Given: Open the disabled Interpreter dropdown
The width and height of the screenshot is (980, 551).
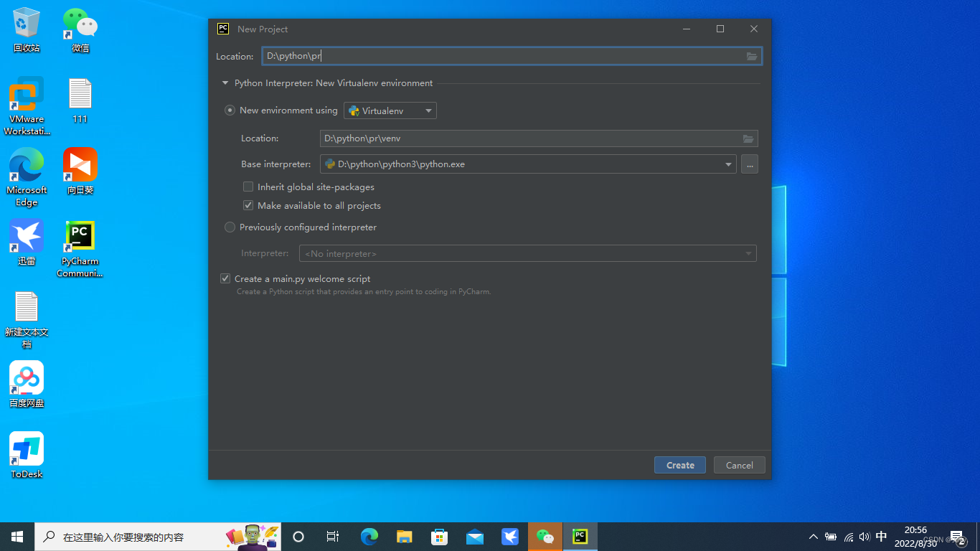Looking at the screenshot, I should (x=527, y=253).
